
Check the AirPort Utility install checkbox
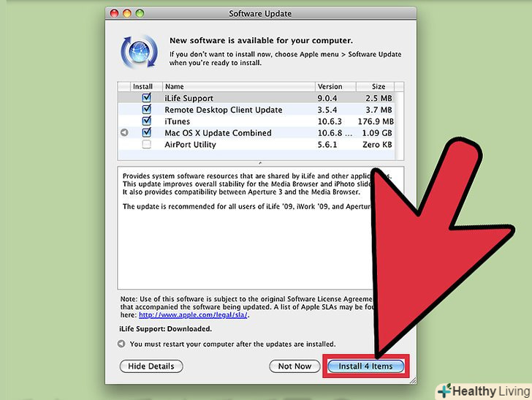(x=147, y=144)
